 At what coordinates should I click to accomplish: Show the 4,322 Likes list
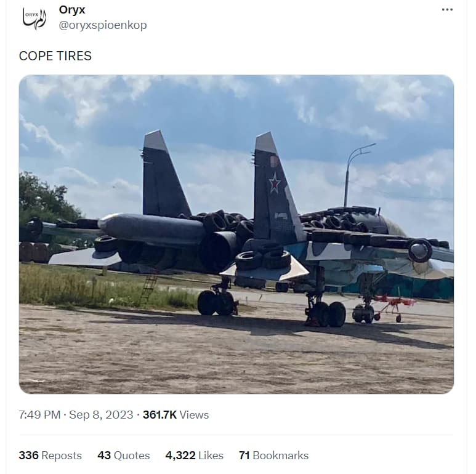point(195,455)
